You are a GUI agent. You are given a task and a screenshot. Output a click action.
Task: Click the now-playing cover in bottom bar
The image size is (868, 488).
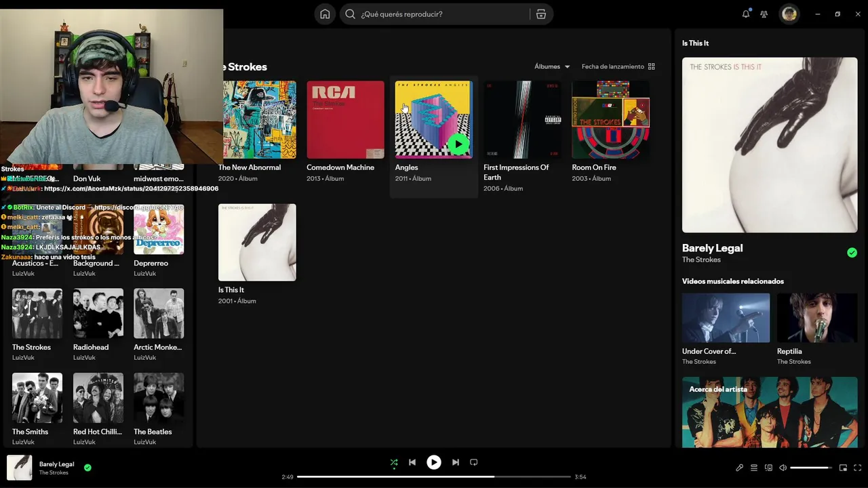point(19,468)
